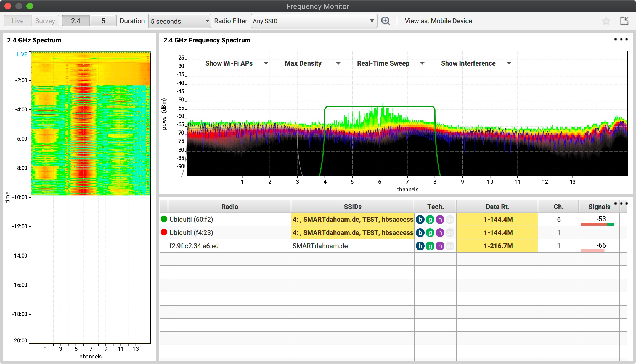Viewport: 636px width, 364px height.
Task: Click the ellipsis menu on the Frequency Spectrum panel
Action: (x=620, y=39)
